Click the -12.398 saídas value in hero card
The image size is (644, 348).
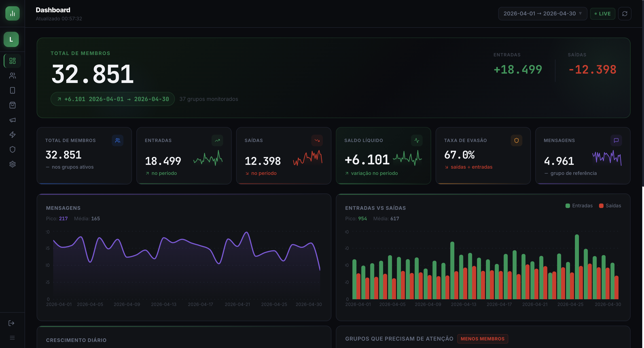pyautogui.click(x=592, y=70)
